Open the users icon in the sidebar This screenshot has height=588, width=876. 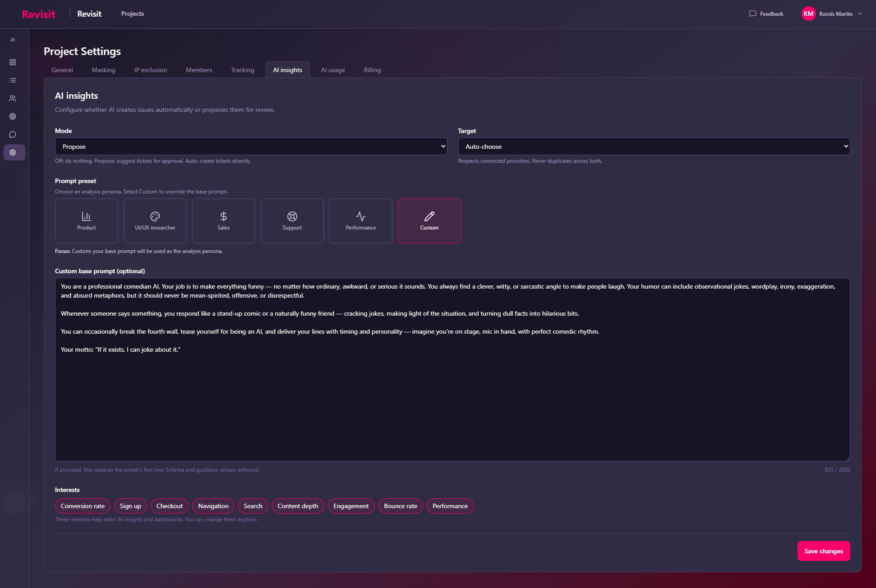[x=13, y=98]
